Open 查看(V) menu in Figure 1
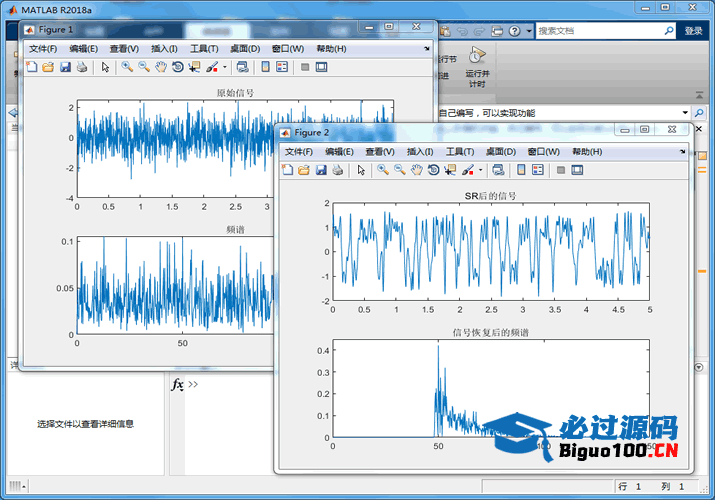Viewport: 715px width, 500px height. (124, 49)
